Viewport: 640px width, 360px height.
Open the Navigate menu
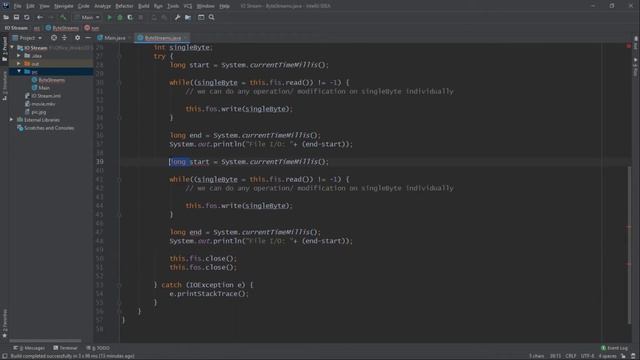tap(64, 6)
